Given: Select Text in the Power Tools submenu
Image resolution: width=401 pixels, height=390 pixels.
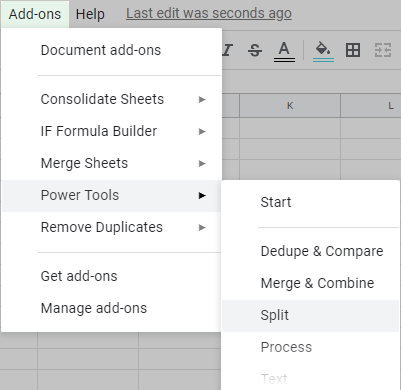Looking at the screenshot, I should coord(310,379).
